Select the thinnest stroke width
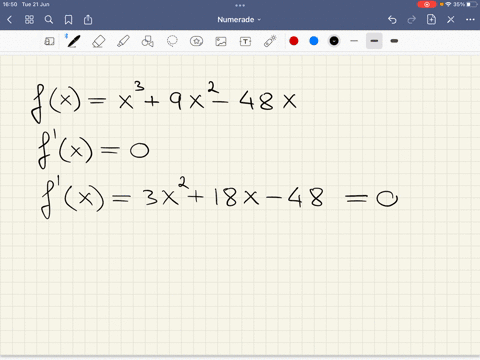The width and height of the screenshot is (480, 360). (x=354, y=41)
